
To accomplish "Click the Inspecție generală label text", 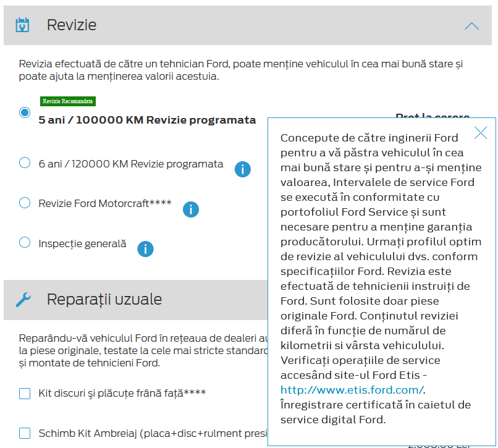I will [x=82, y=243].
